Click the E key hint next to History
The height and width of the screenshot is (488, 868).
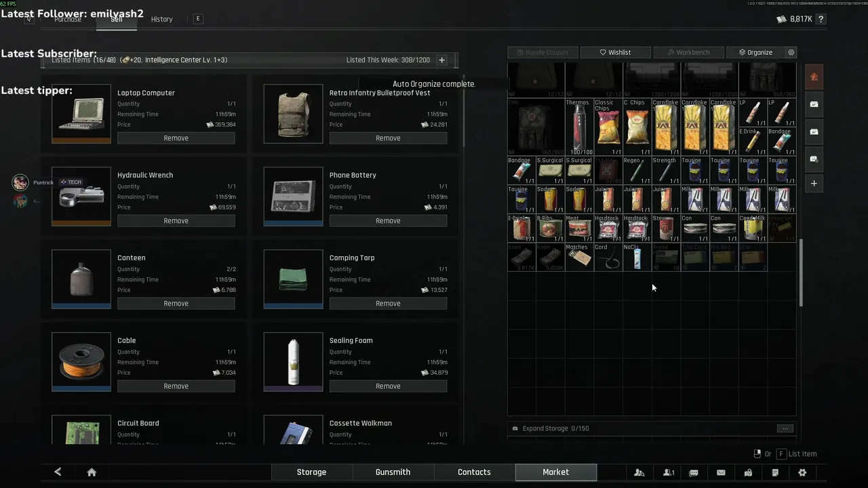pos(198,19)
